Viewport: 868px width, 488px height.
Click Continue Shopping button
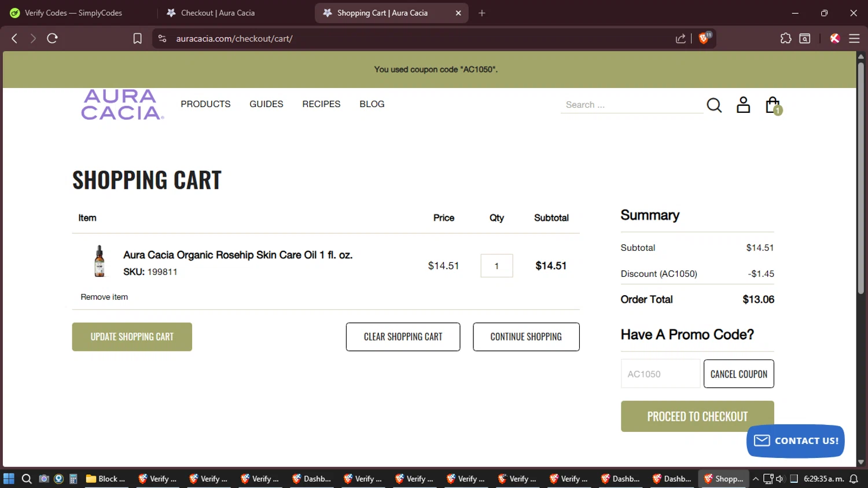click(526, 337)
